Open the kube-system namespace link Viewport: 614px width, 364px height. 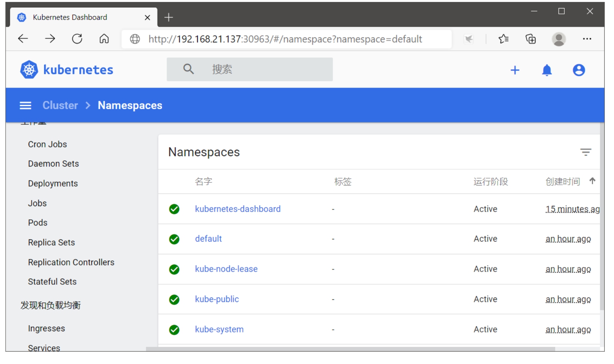pos(219,329)
